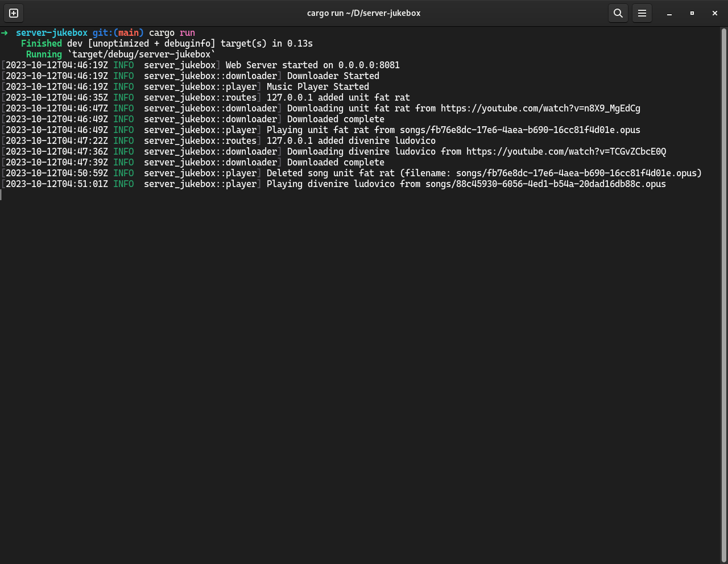This screenshot has height=564, width=728.
Task: Open the YouTube link ending TCGvZCbcE0Q
Action: [x=566, y=151]
